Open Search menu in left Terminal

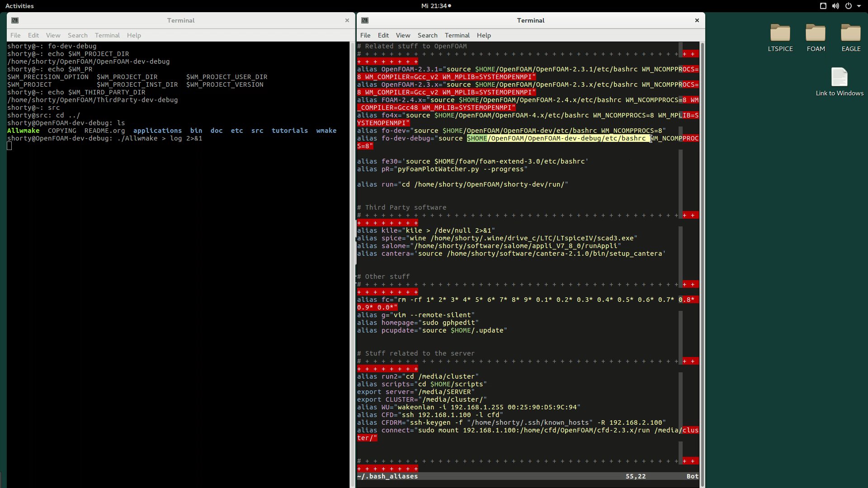(x=78, y=35)
